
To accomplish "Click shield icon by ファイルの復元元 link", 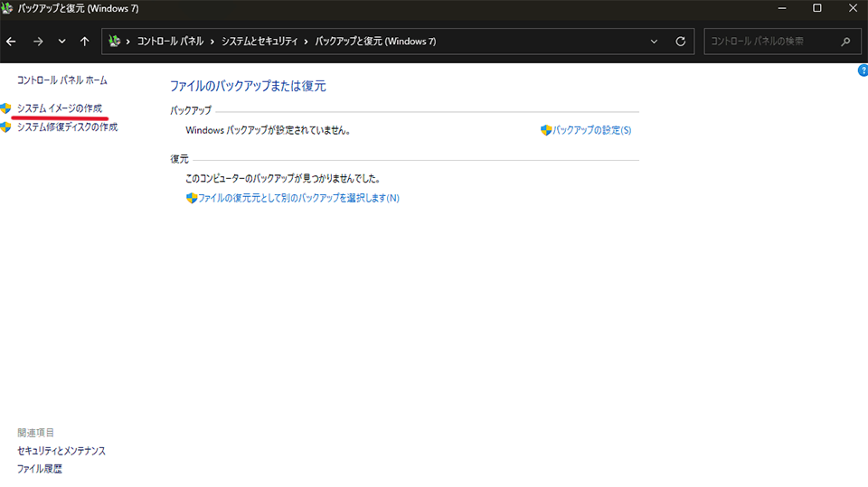I will [192, 198].
